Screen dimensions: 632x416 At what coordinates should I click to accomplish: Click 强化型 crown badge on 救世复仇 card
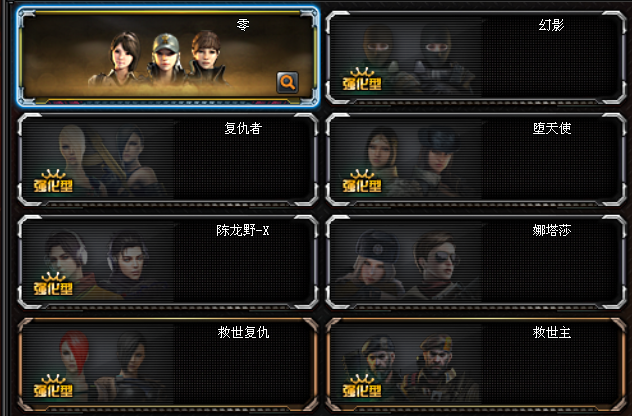coord(53,386)
